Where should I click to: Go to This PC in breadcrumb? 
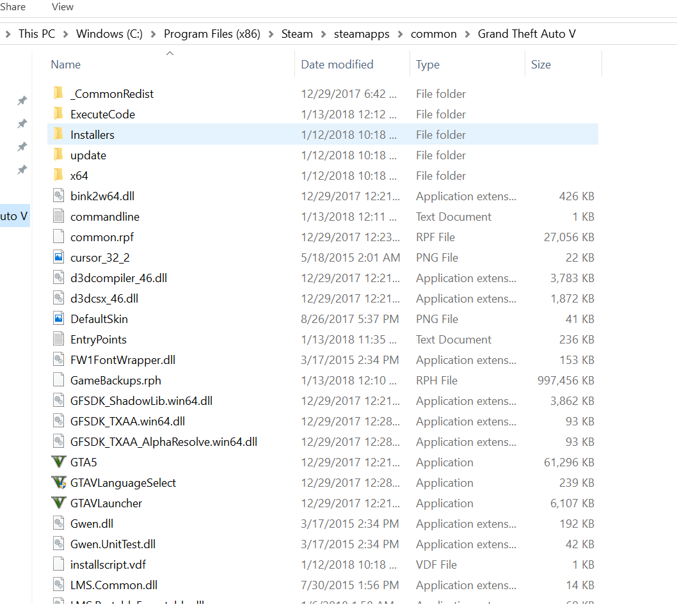(36, 34)
